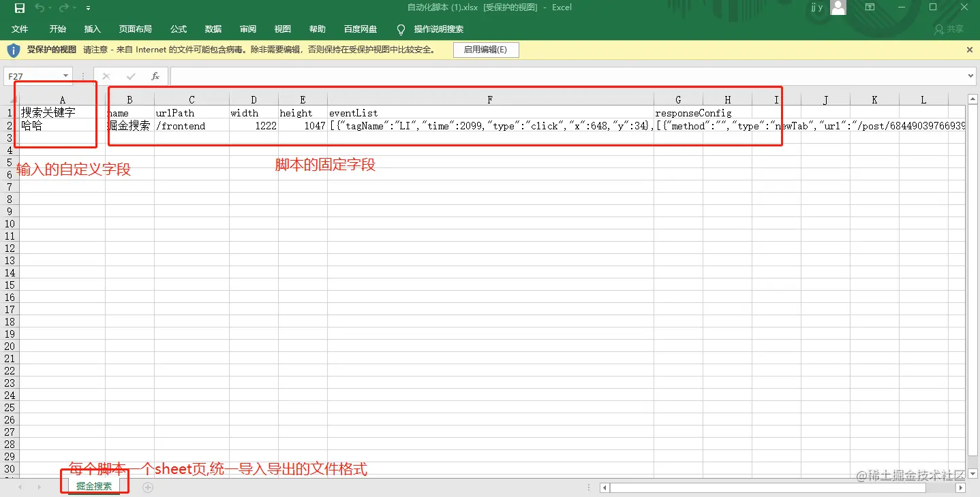Switch to the 开始 ribbon tab
The width and height of the screenshot is (980, 497).
pos(58,29)
